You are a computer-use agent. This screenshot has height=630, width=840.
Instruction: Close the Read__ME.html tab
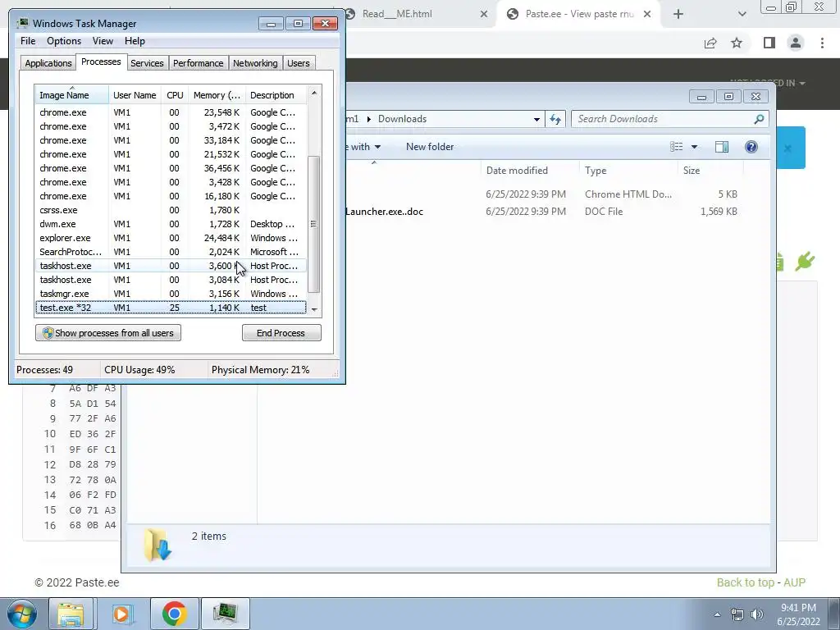[x=484, y=14]
